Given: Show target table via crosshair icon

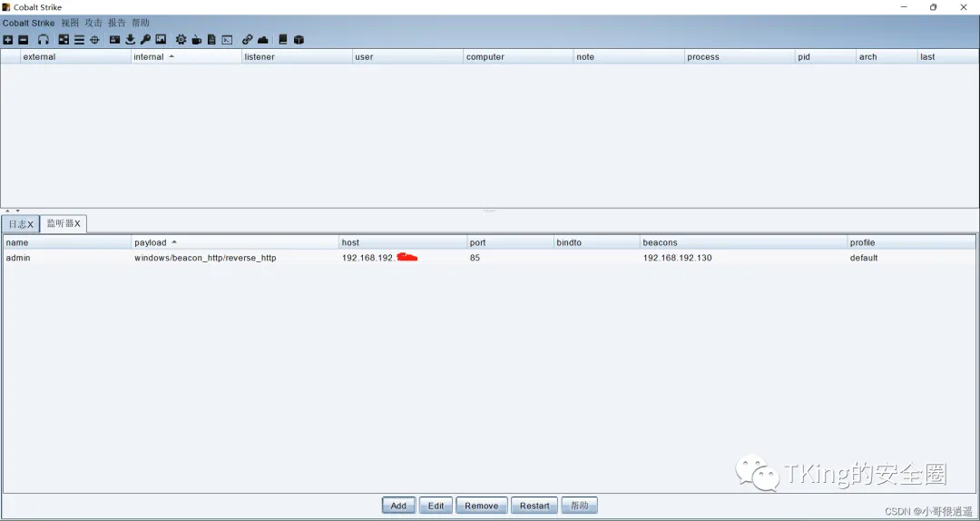Looking at the screenshot, I should coord(94,39).
